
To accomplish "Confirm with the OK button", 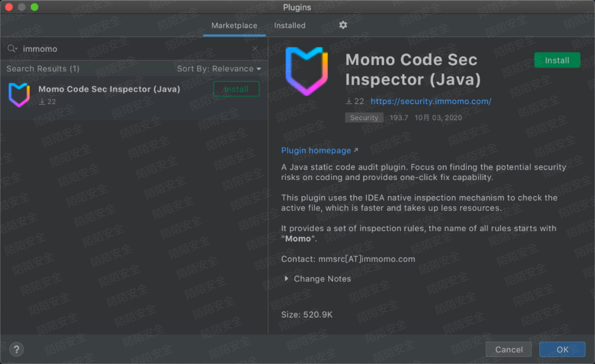I will [562, 349].
